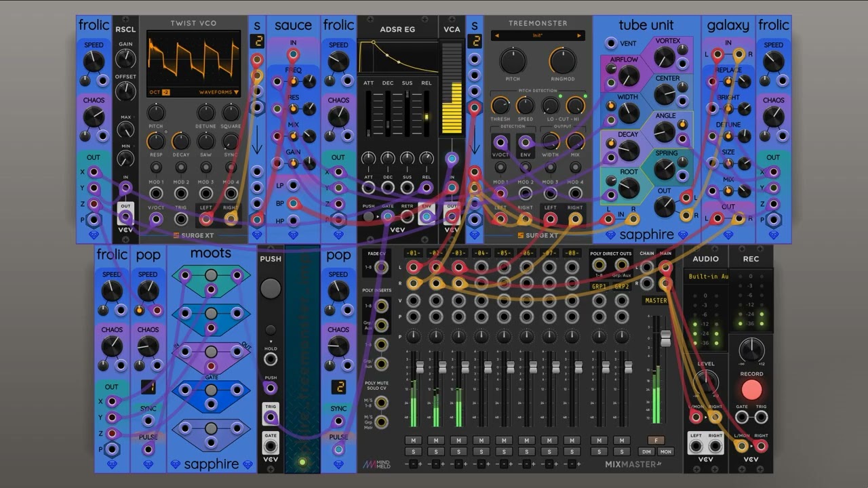Click the tube unit VORTEX knob
868x488 pixels.
click(663, 58)
